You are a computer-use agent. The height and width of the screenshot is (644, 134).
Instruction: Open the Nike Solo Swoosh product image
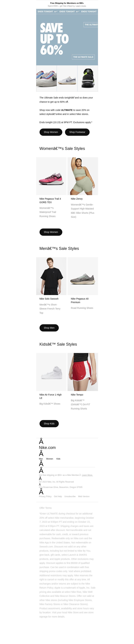[51, 276]
